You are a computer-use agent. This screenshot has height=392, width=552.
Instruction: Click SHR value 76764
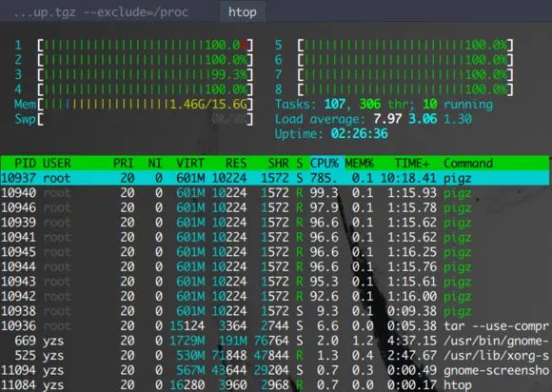tap(271, 341)
